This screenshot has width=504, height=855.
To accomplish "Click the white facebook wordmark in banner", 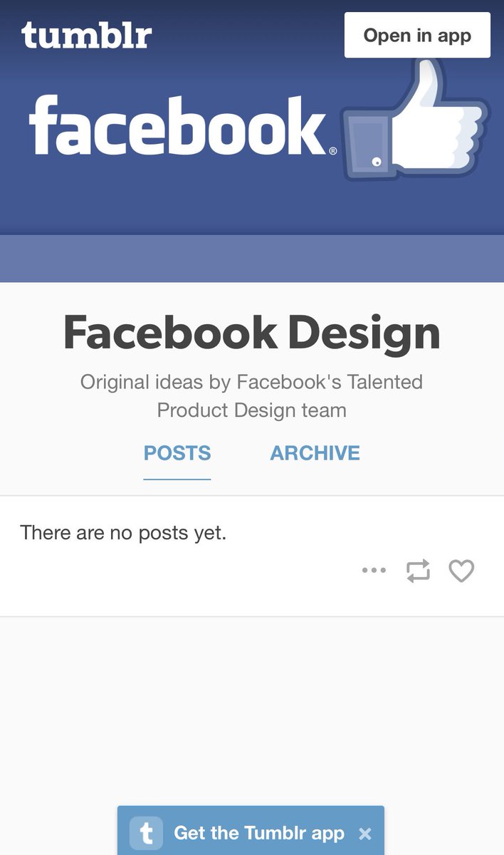I will click(x=179, y=127).
